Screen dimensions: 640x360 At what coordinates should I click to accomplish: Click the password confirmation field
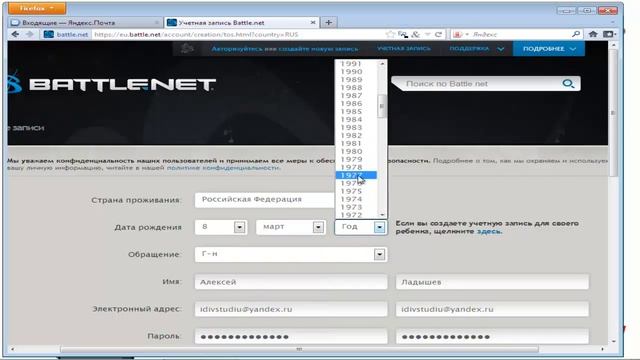(492, 337)
